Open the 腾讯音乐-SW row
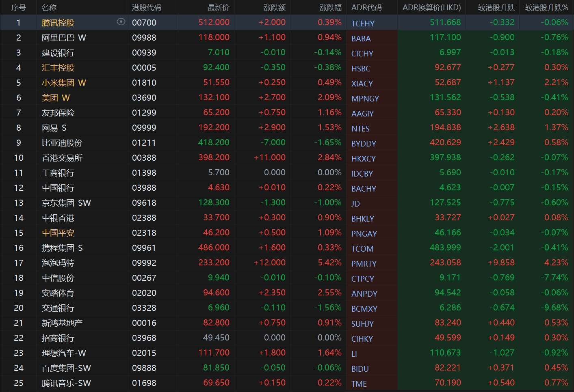Image resolution: width=574 pixels, height=392 pixels. coord(287,383)
